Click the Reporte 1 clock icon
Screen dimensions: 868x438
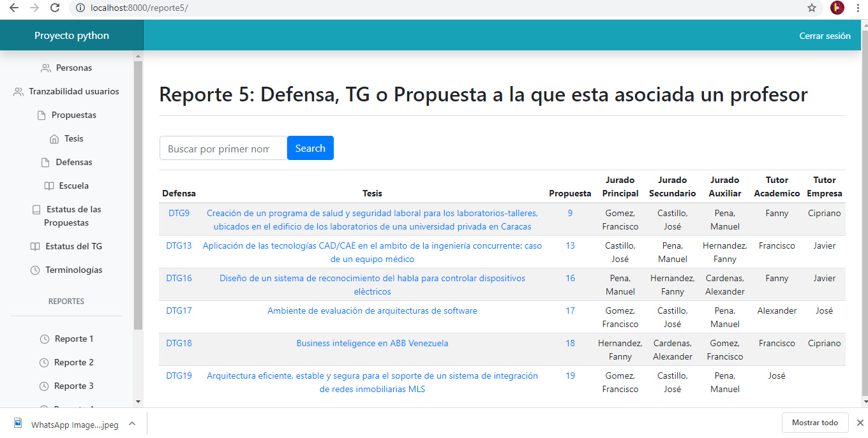[45, 339]
